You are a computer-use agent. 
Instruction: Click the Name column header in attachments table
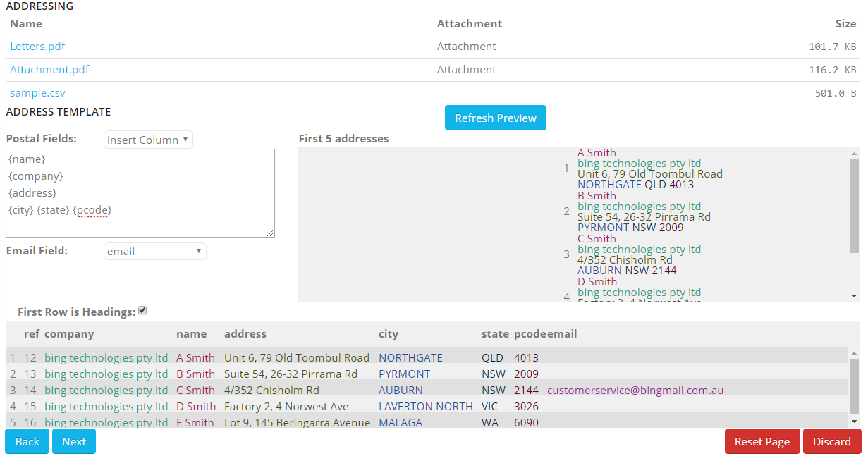coord(26,24)
